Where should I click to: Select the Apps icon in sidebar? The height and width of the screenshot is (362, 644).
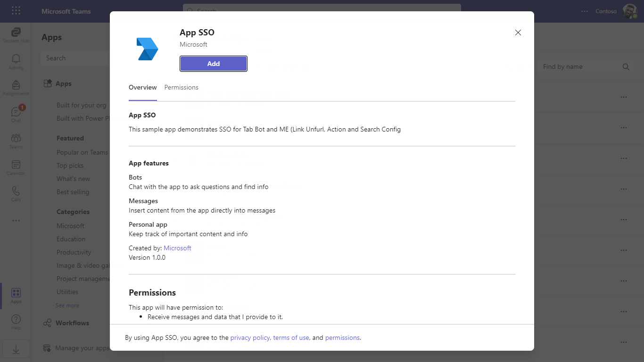16,296
